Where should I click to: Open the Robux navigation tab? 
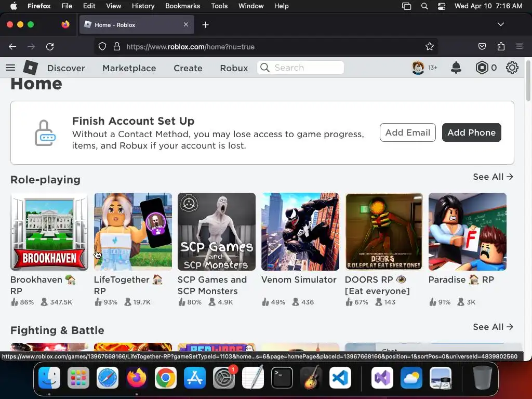point(234,68)
